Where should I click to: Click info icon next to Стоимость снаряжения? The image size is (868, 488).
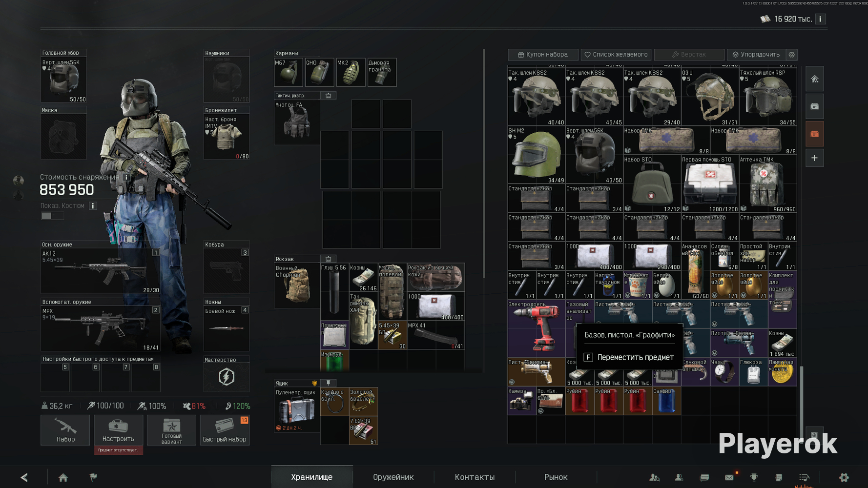[x=126, y=177]
